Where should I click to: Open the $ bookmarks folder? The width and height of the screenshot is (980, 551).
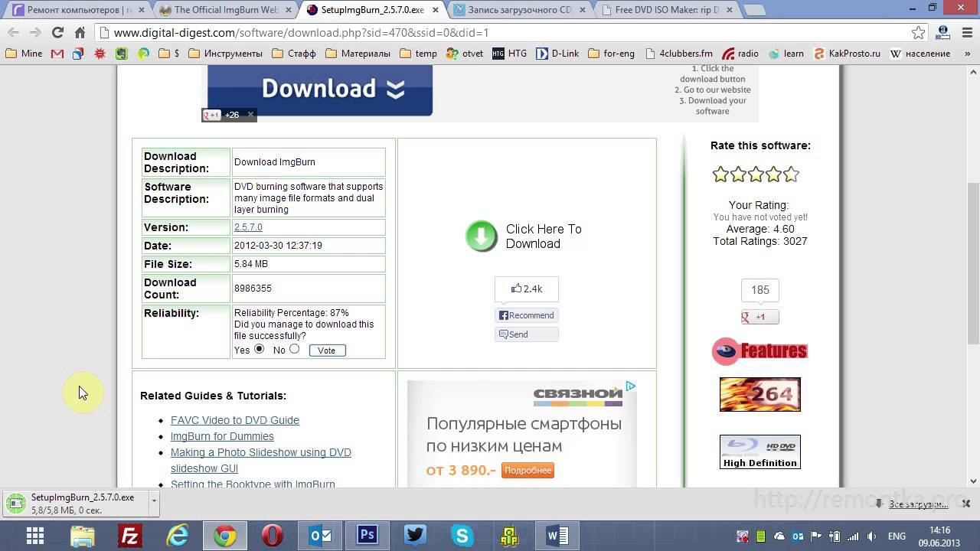(x=168, y=54)
